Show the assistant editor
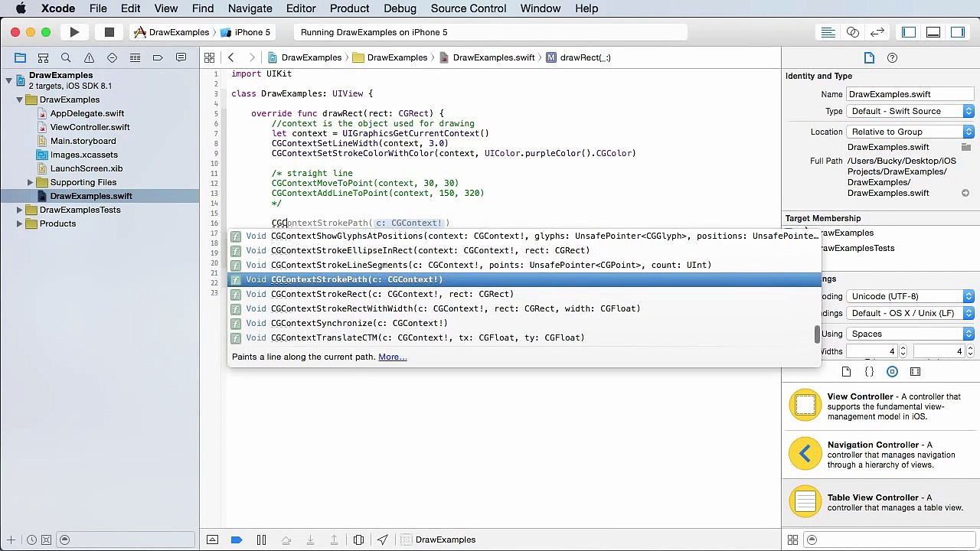This screenshot has height=551, width=980. [853, 32]
